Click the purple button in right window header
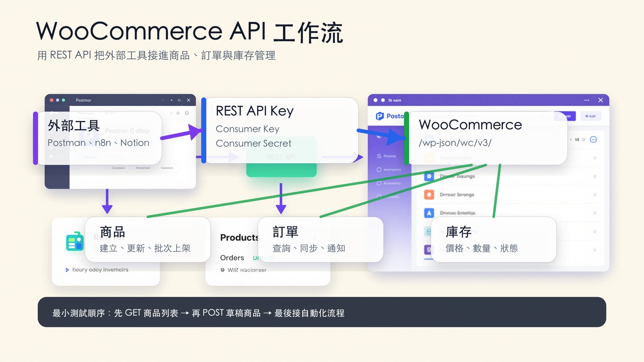Viewport: 644px width, 362px height. pyautogui.click(x=565, y=116)
